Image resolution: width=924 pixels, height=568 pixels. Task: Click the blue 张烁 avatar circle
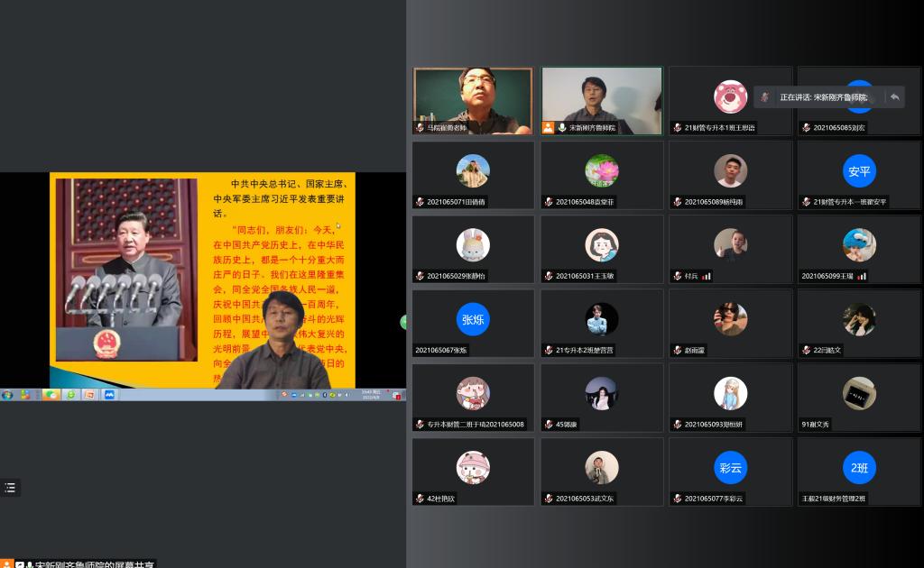[473, 319]
